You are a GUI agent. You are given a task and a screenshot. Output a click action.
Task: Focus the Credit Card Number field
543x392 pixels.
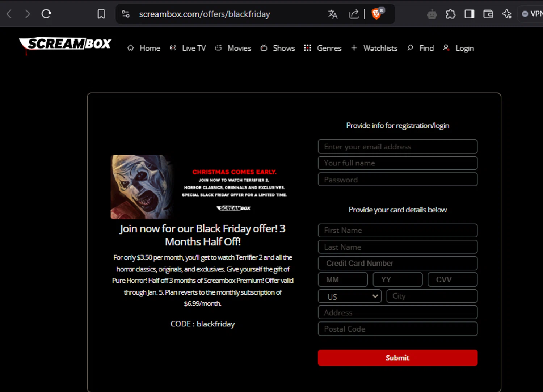point(397,263)
